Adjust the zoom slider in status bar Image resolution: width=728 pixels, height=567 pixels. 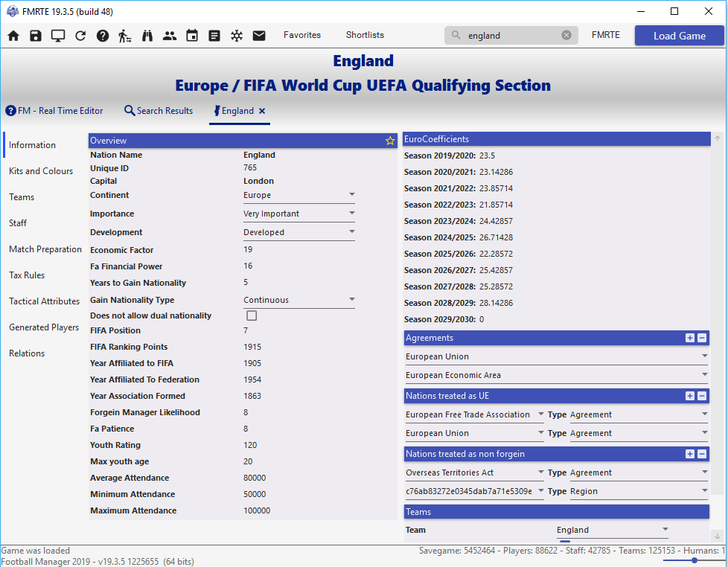(x=694, y=560)
